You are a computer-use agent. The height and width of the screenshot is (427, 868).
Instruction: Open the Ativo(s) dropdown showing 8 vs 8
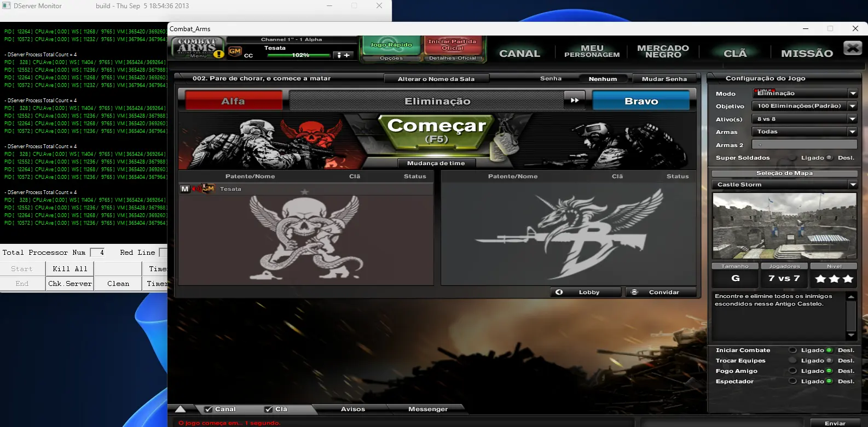pyautogui.click(x=805, y=119)
